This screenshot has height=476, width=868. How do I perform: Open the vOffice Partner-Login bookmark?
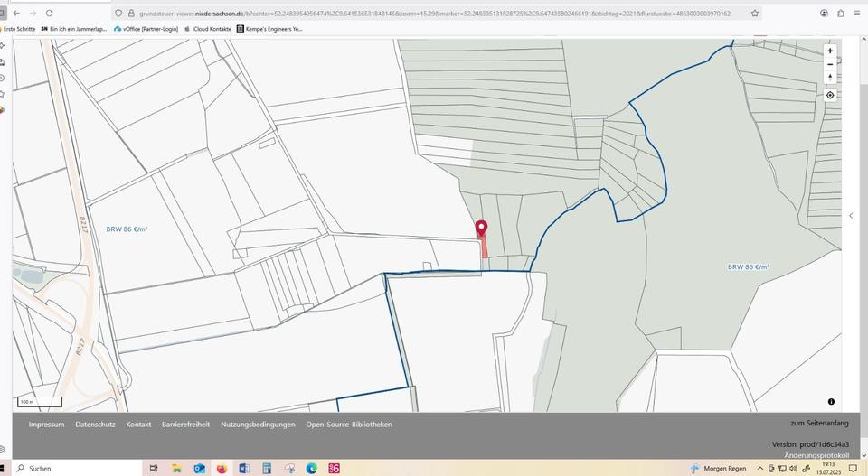tap(146, 29)
